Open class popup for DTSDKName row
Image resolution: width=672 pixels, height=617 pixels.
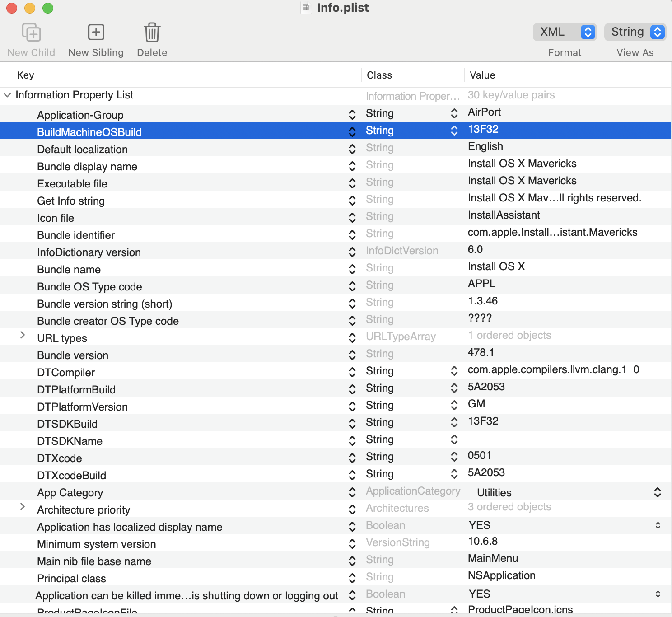coord(454,439)
